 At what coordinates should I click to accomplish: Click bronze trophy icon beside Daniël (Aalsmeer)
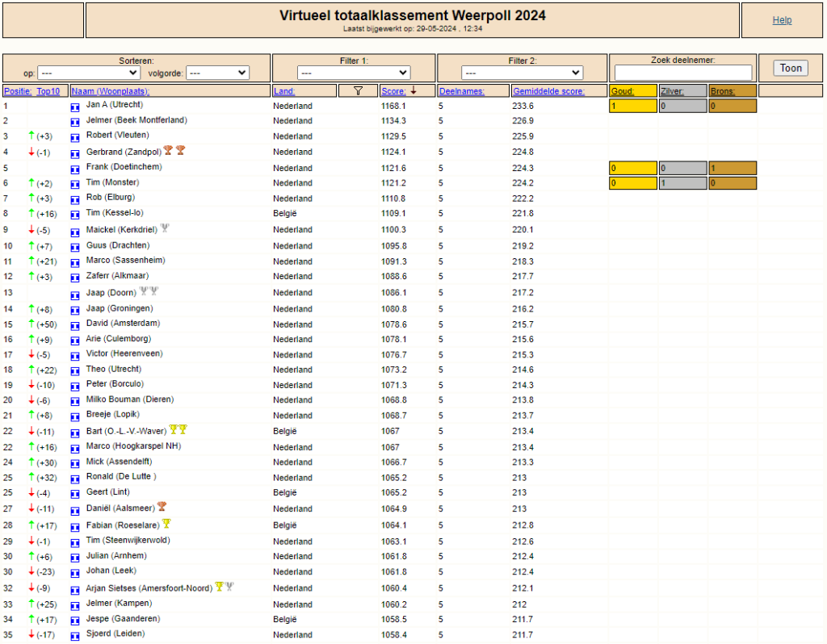click(162, 507)
